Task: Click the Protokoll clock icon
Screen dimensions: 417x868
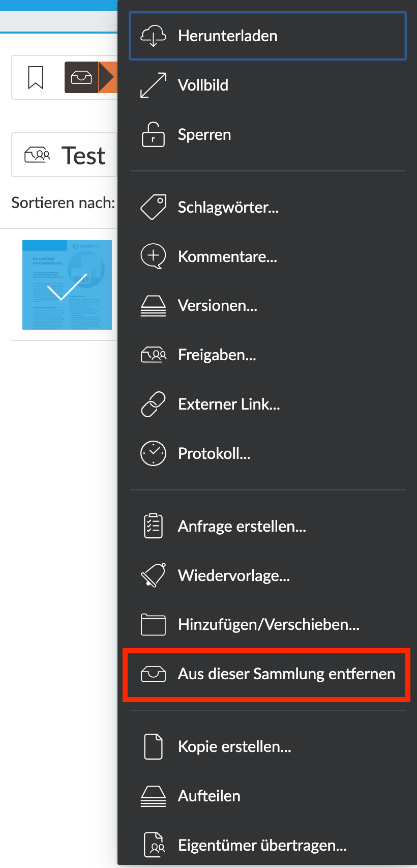Action: tap(153, 453)
